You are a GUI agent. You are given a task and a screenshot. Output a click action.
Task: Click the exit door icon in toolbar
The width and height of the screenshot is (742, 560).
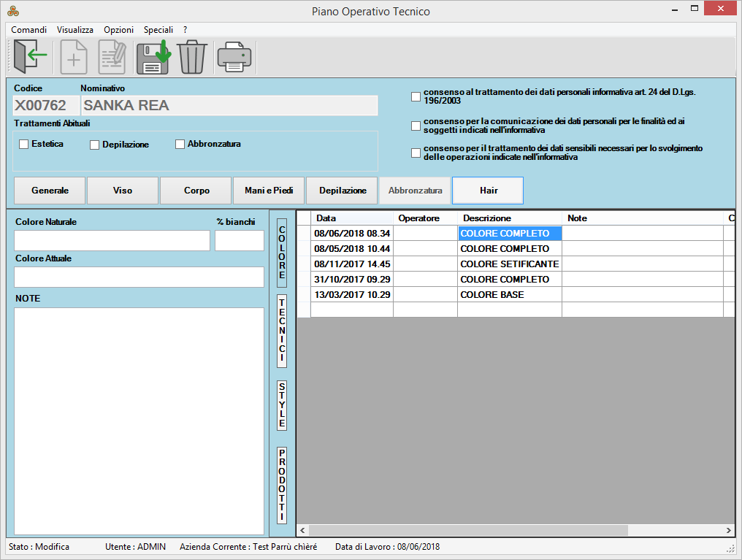(30, 57)
